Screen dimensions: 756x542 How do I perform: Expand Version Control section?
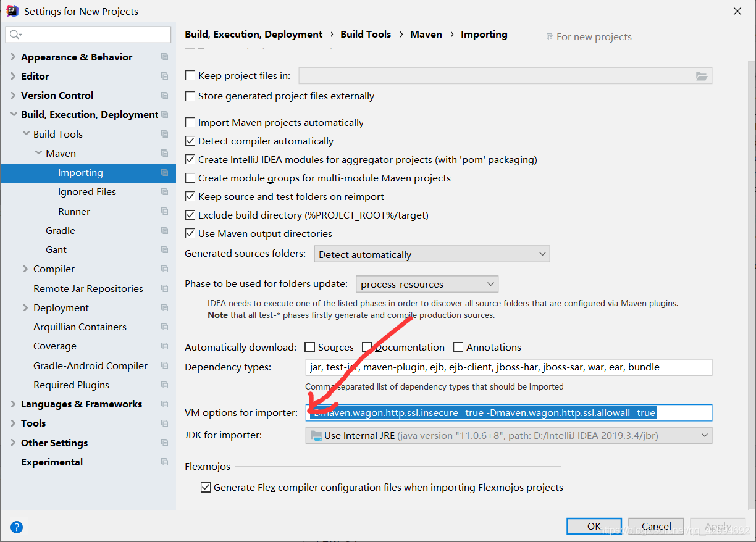click(x=13, y=95)
